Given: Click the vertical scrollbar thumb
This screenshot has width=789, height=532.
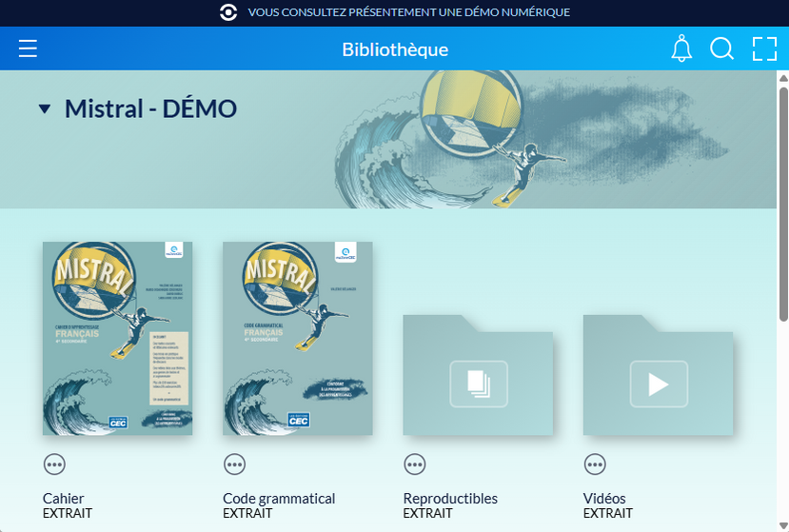Looking at the screenshot, I should (783, 204).
